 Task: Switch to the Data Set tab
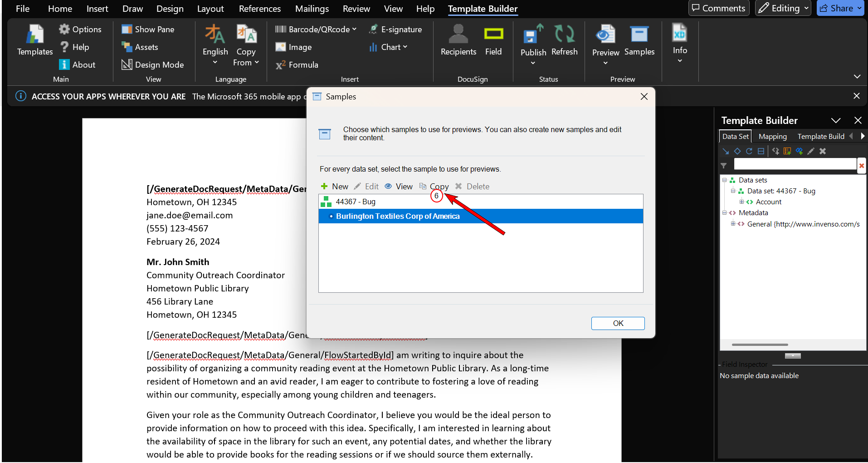point(735,136)
